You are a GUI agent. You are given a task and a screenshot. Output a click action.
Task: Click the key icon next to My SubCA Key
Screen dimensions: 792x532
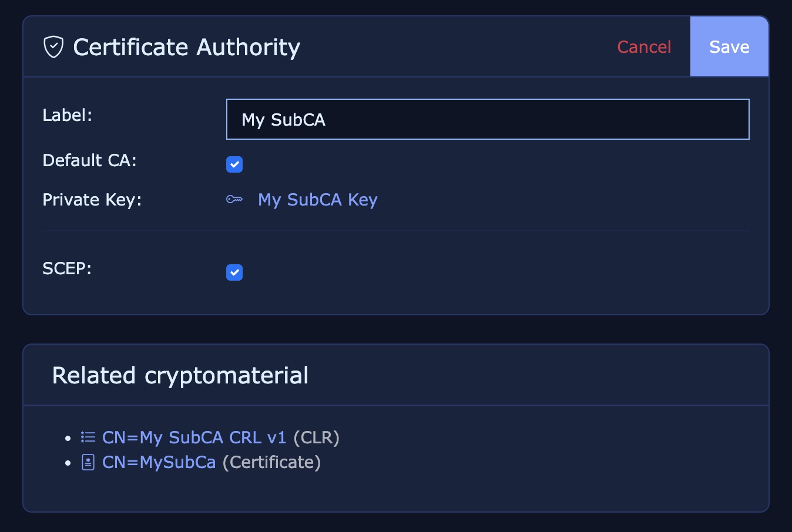pyautogui.click(x=234, y=200)
